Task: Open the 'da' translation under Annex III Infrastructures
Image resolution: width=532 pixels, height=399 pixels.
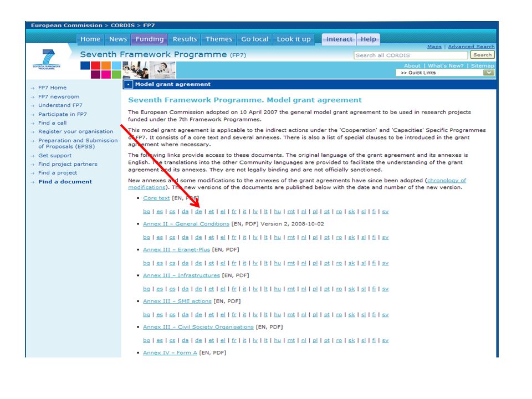Action: pos(185,289)
